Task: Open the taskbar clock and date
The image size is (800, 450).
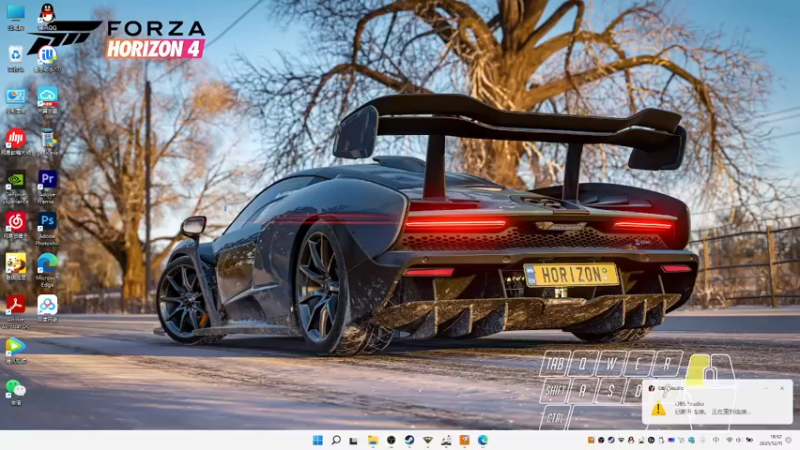Action: (x=771, y=440)
